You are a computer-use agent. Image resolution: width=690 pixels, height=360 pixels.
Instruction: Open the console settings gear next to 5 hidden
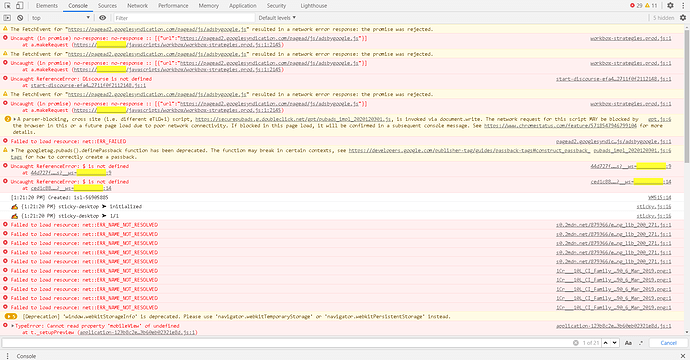[x=683, y=18]
